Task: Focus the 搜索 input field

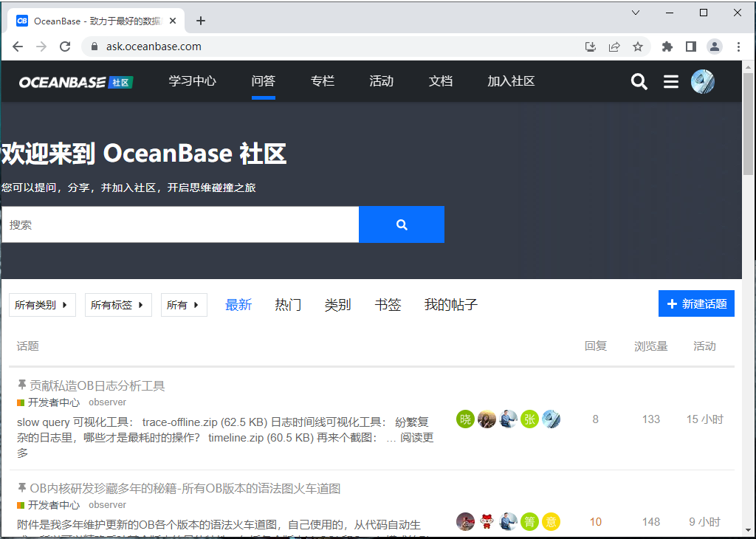Action: 180,224
